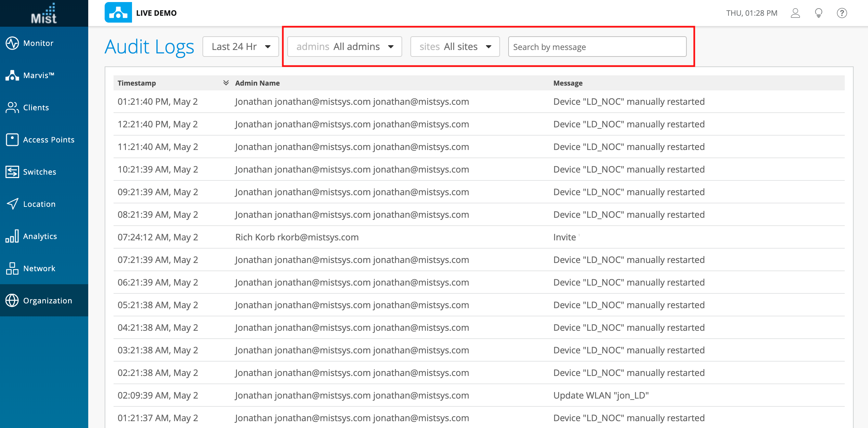
Task: Click the Clients people icon
Action: click(12, 108)
